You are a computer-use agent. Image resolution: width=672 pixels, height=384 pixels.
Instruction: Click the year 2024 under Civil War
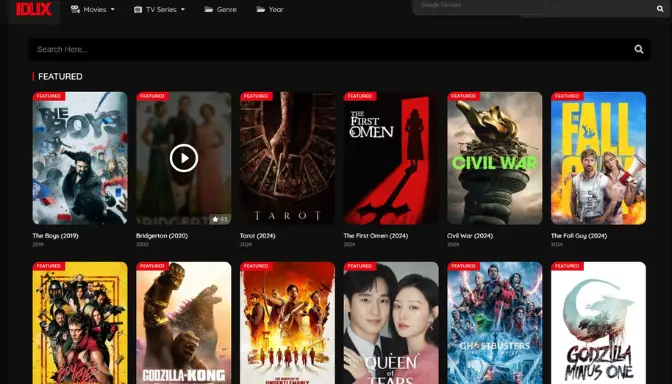tap(453, 245)
